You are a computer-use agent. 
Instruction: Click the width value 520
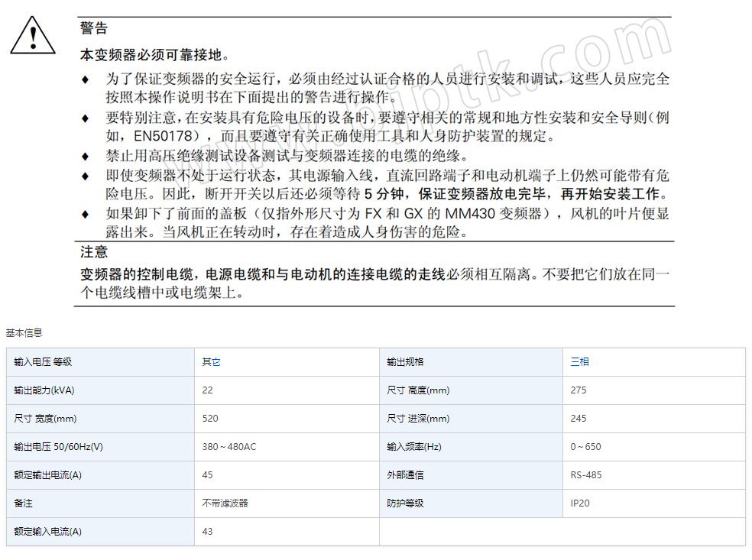(x=210, y=419)
